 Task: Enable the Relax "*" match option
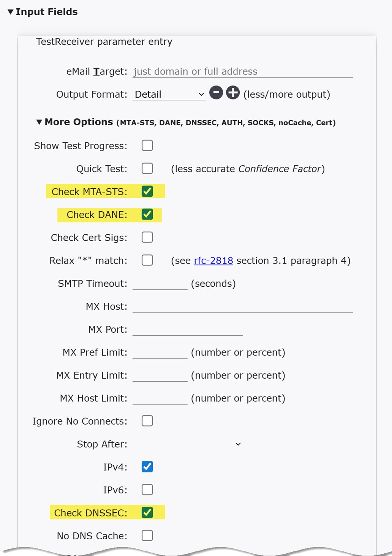point(147,260)
